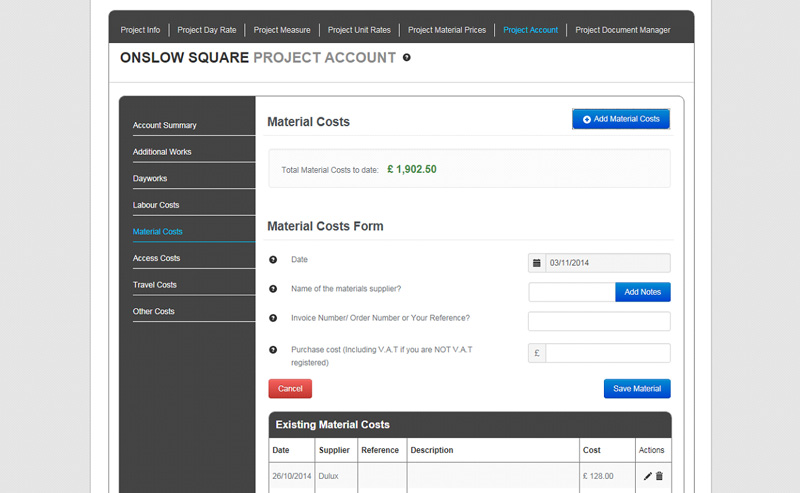Switch to Project Material Prices tab
The width and height of the screenshot is (800, 493).
tap(447, 30)
